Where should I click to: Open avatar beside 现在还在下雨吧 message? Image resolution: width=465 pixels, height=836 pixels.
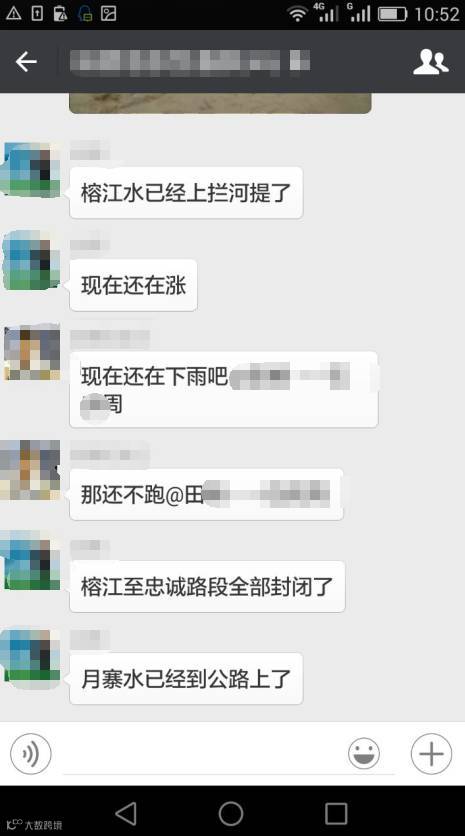[32, 352]
